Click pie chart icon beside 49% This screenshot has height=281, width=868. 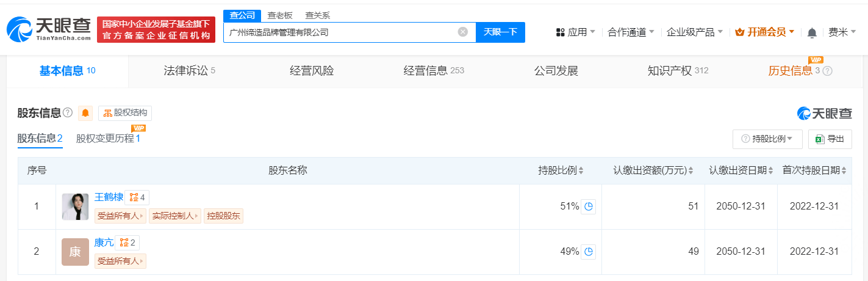(x=588, y=252)
